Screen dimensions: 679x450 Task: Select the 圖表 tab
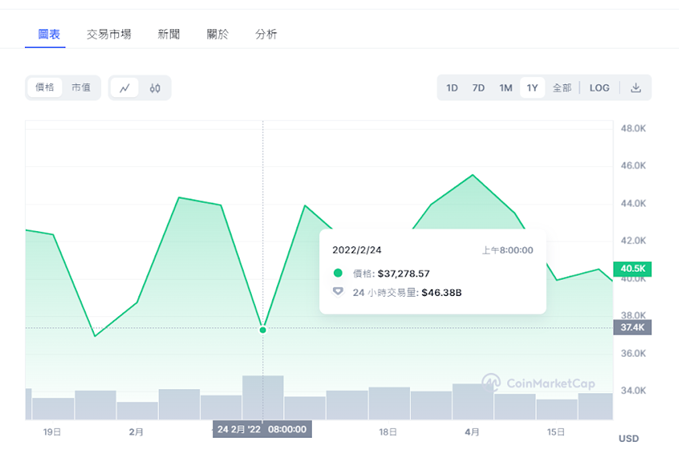tap(48, 34)
